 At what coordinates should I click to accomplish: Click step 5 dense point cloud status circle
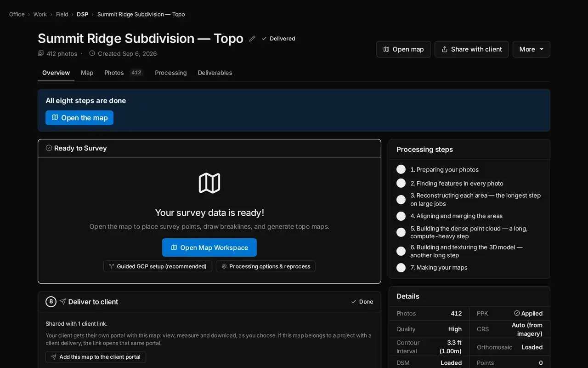coord(401,232)
